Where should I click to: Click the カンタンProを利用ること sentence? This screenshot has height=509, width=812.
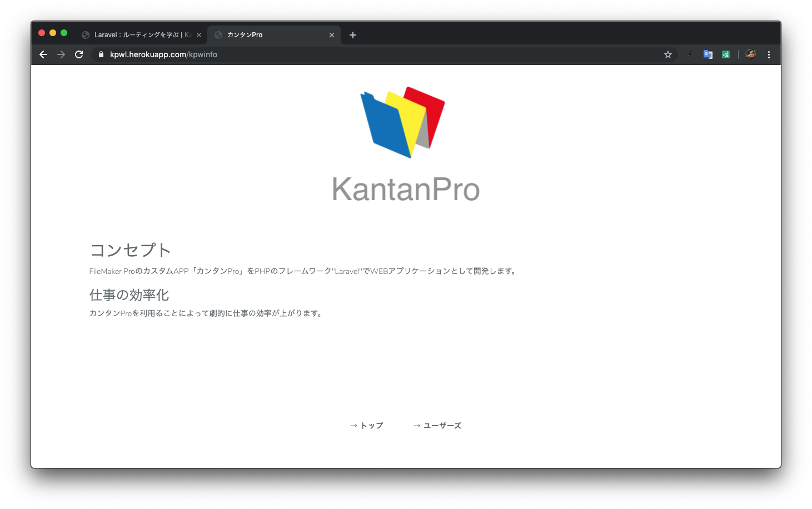click(x=206, y=313)
